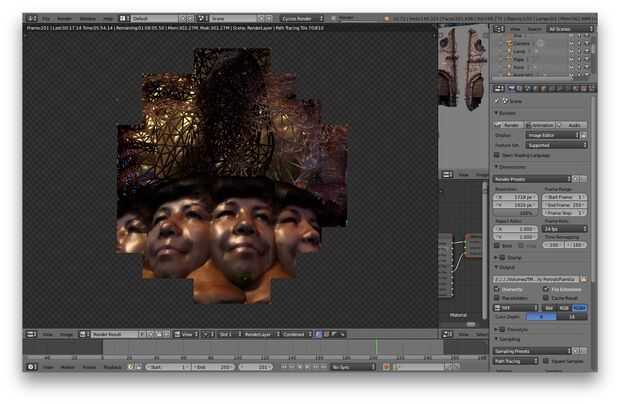The image size is (620, 404).
Task: Open the Path Tracing integrator dropdown
Action: point(516,361)
